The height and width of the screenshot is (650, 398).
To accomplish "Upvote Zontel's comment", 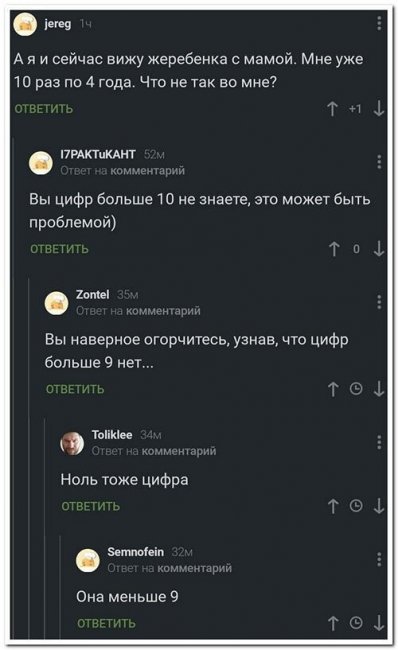I will click(333, 389).
